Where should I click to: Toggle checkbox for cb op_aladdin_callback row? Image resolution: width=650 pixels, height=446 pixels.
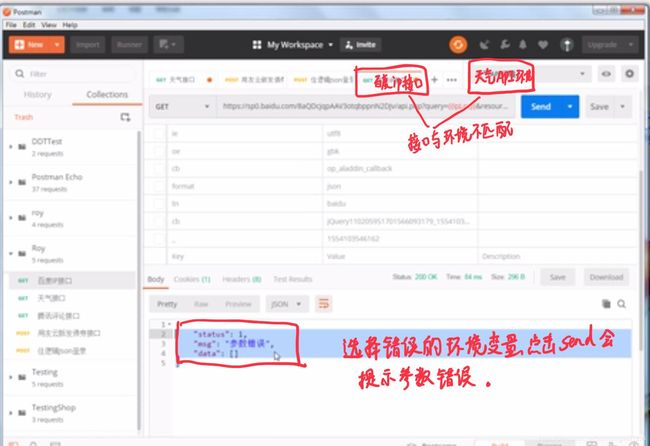[x=158, y=169]
